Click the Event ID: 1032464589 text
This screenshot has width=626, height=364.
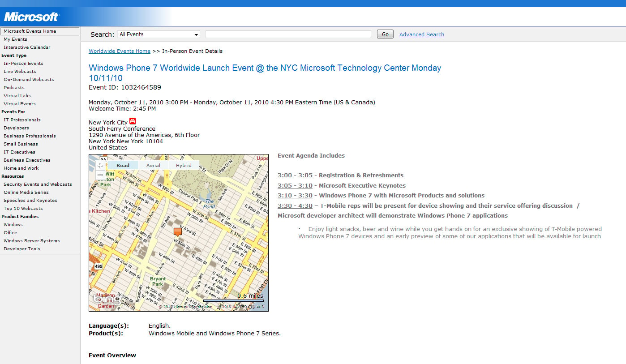(125, 87)
